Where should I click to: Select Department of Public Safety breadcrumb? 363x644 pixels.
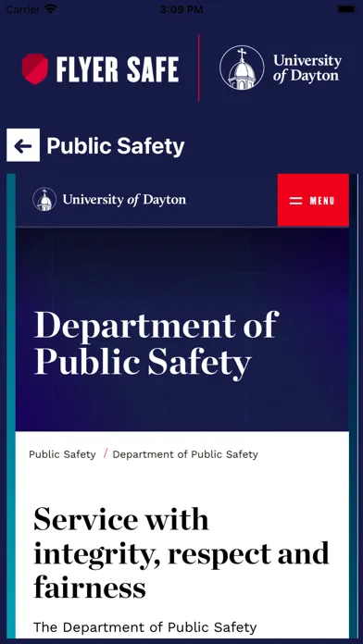coord(185,454)
